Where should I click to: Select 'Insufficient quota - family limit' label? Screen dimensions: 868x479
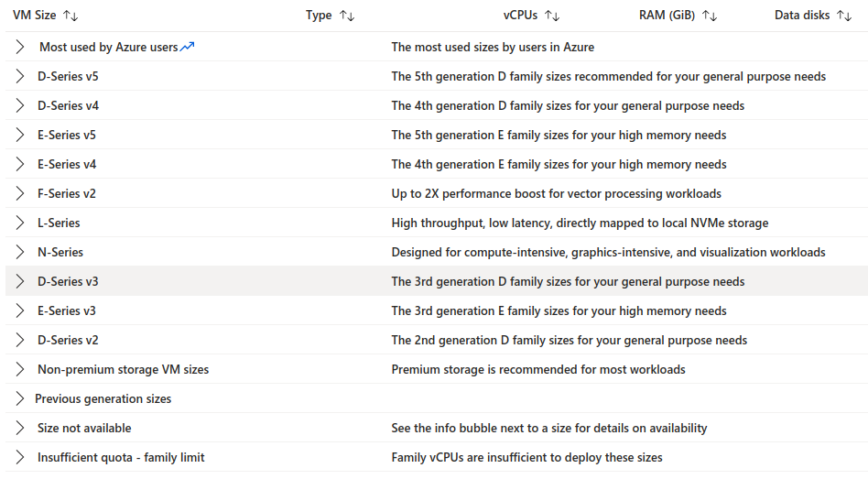coord(121,458)
